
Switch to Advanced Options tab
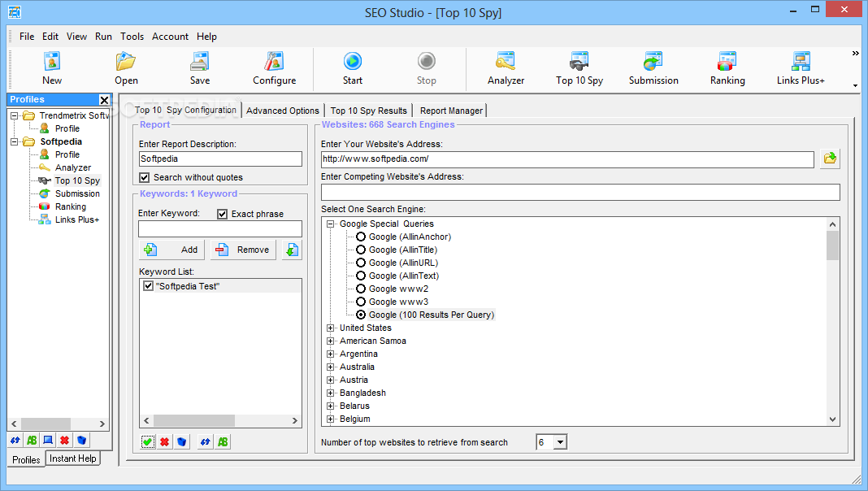pyautogui.click(x=283, y=111)
